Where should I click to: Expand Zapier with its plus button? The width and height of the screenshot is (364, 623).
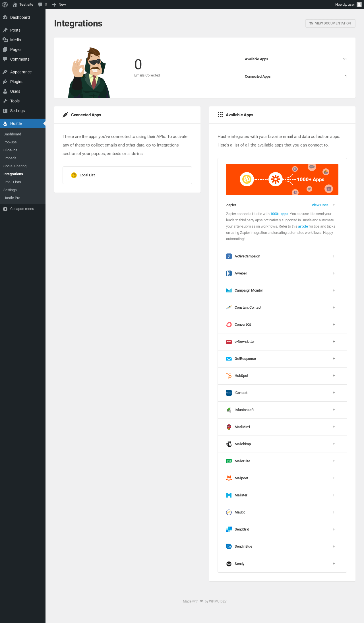334,205
